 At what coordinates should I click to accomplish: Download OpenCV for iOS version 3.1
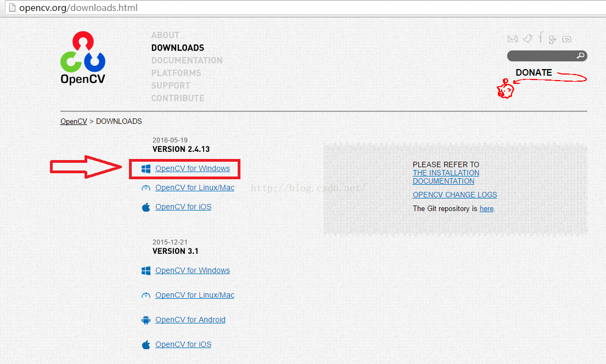(x=183, y=344)
